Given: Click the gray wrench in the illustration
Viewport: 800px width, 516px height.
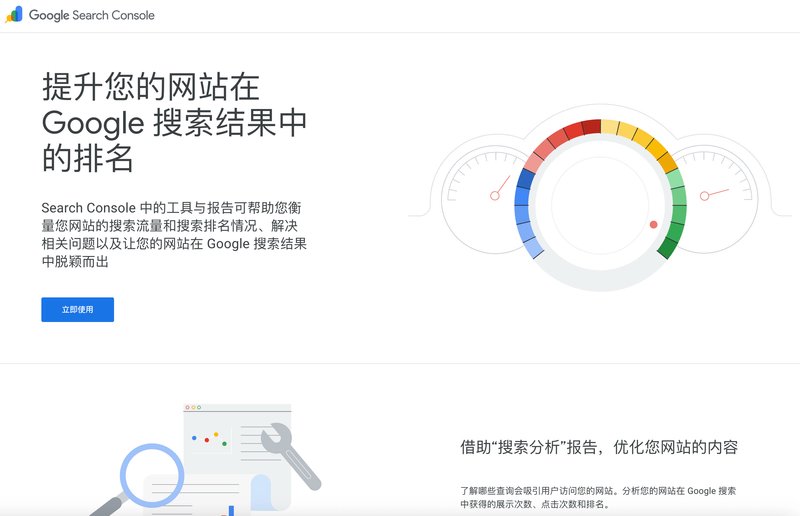Looking at the screenshot, I should (x=291, y=455).
